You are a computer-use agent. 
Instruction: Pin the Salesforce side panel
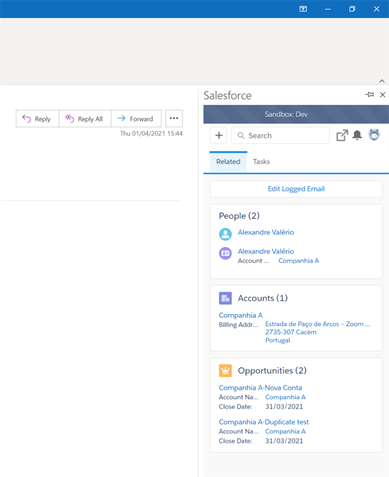(x=369, y=95)
